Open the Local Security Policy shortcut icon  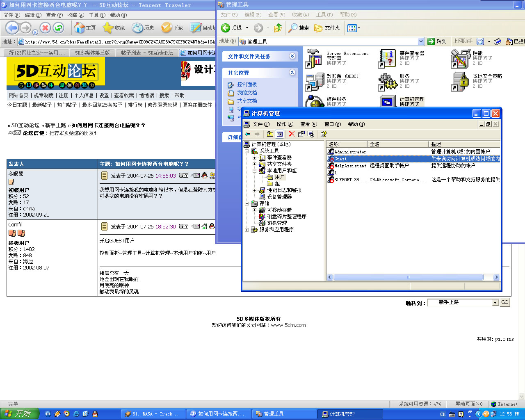tap(460, 82)
